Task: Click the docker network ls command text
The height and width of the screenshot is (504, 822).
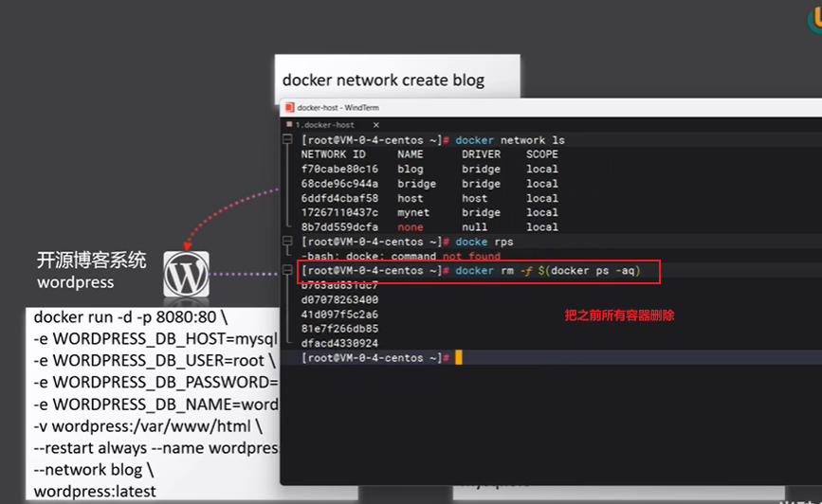Action: tap(509, 140)
